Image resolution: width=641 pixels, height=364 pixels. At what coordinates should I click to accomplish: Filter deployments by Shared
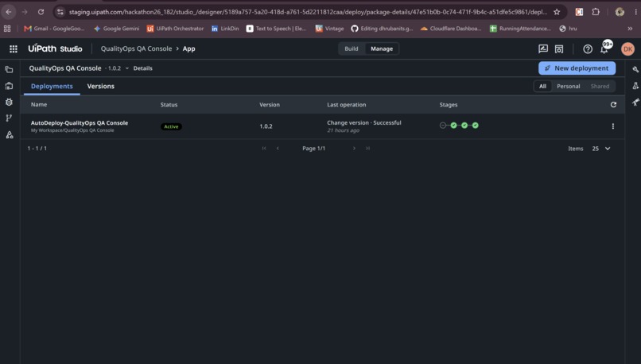600,86
